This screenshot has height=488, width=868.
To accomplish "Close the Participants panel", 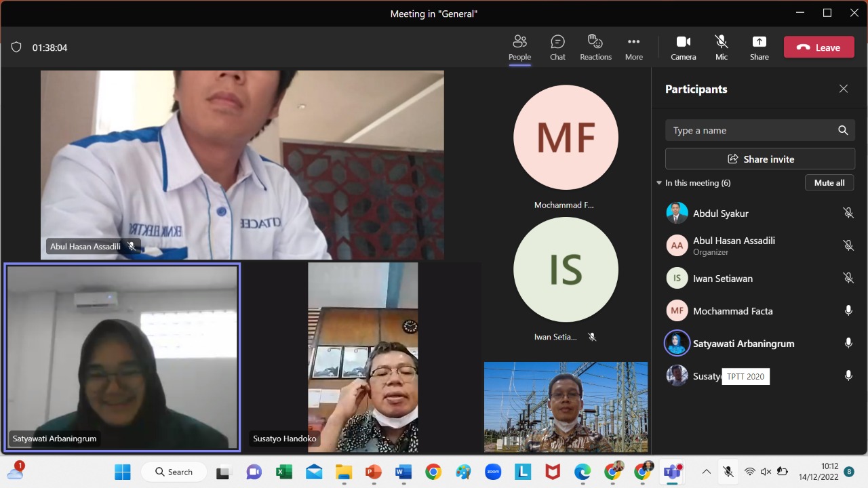I will [843, 89].
